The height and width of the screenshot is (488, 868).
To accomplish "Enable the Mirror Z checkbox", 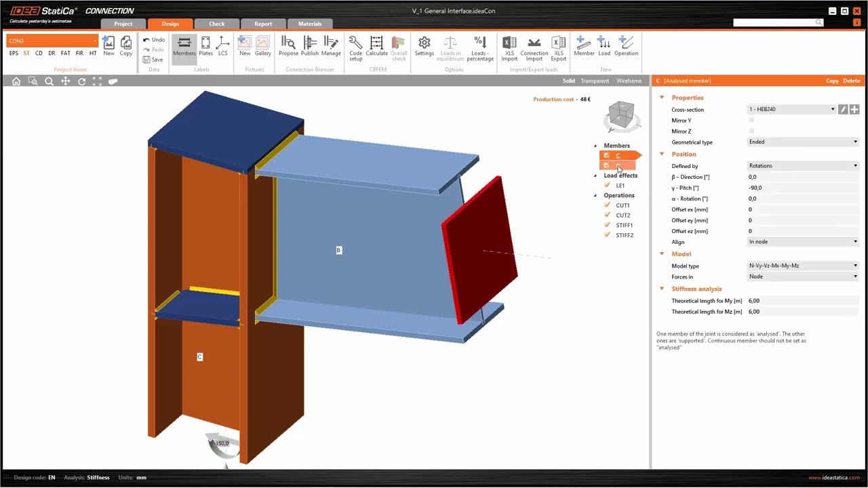I will click(751, 131).
